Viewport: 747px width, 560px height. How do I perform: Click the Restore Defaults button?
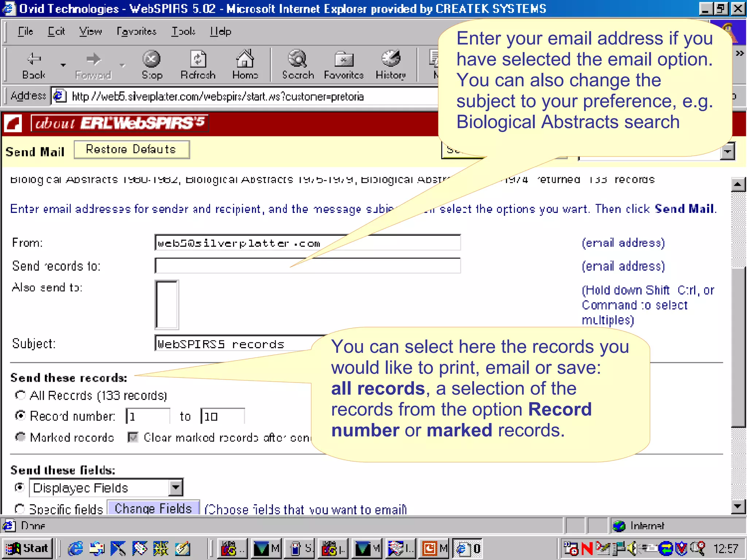pos(132,149)
